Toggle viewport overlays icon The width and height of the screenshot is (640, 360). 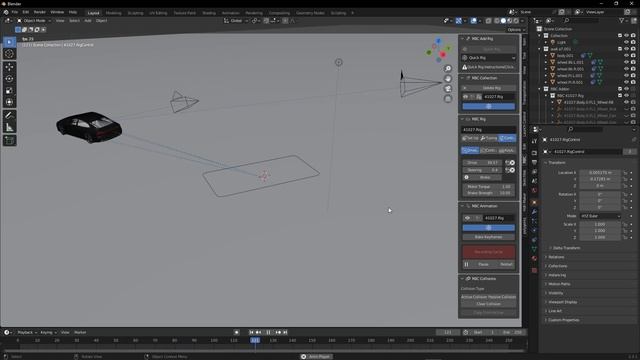(473, 20)
